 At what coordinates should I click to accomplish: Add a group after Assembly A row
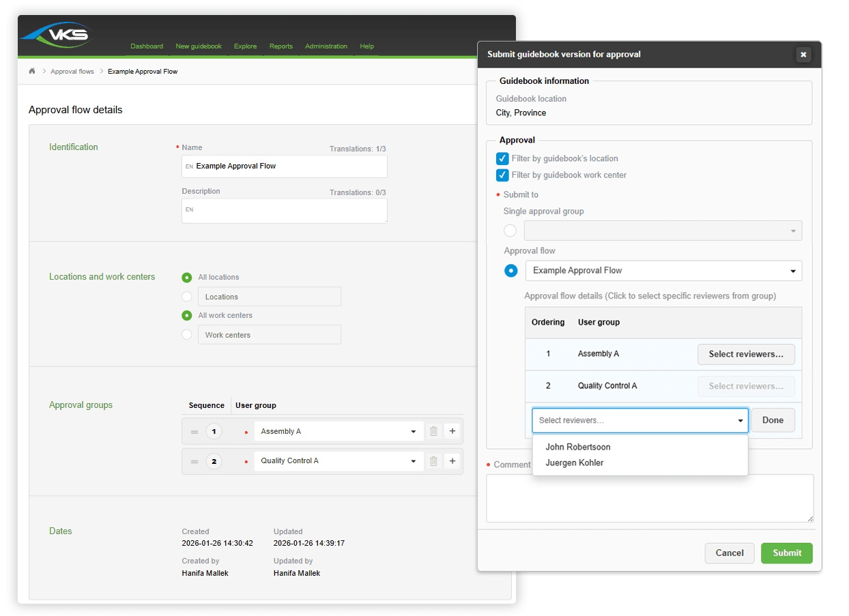(452, 431)
